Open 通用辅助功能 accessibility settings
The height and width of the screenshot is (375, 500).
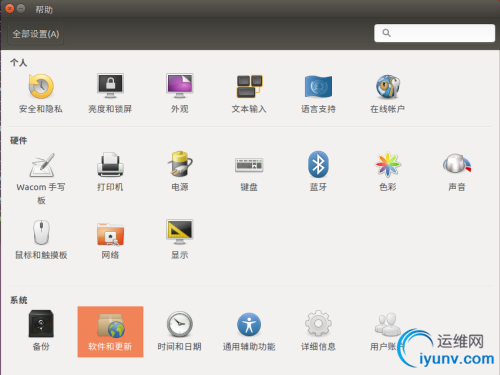(x=249, y=331)
